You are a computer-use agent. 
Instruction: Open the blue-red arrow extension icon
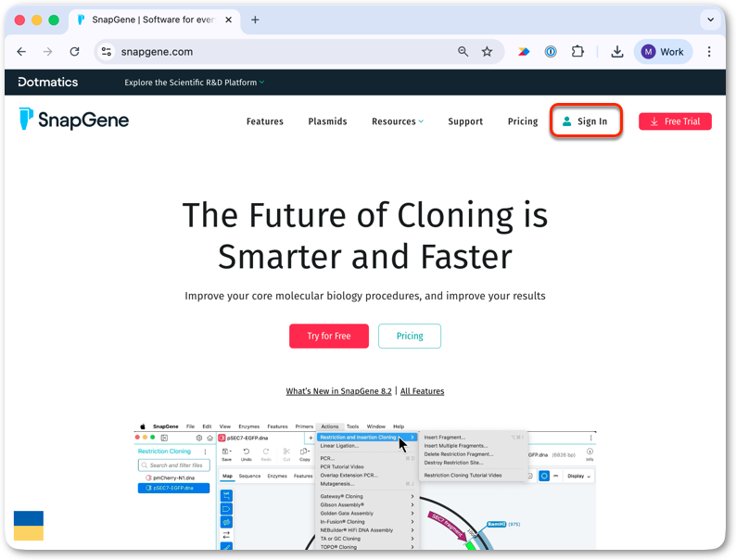pyautogui.click(x=524, y=52)
